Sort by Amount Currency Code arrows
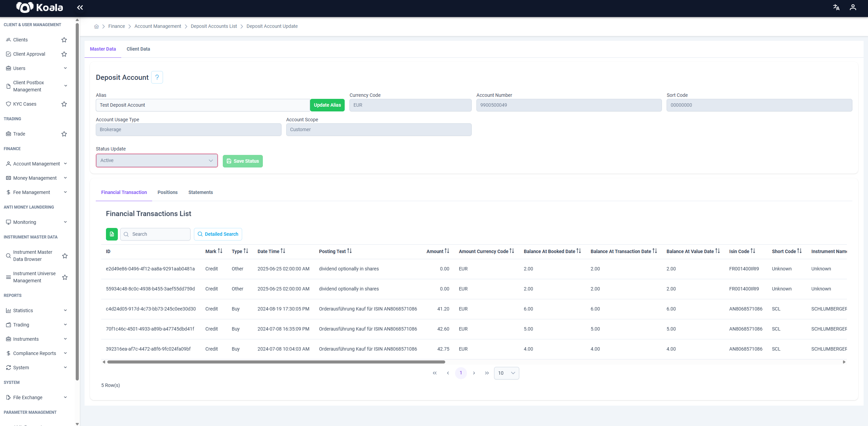Screen dimensions: 868x426 point(512,251)
